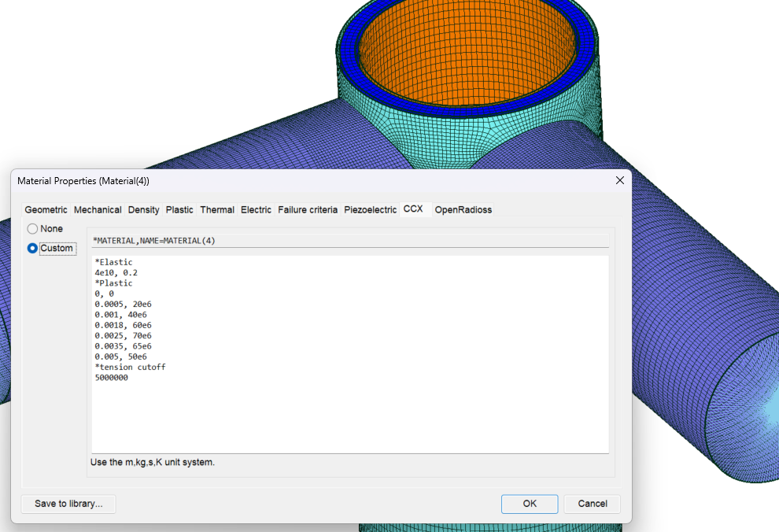This screenshot has height=532, width=779.
Task: Go to the Plastic tab
Action: click(x=179, y=209)
